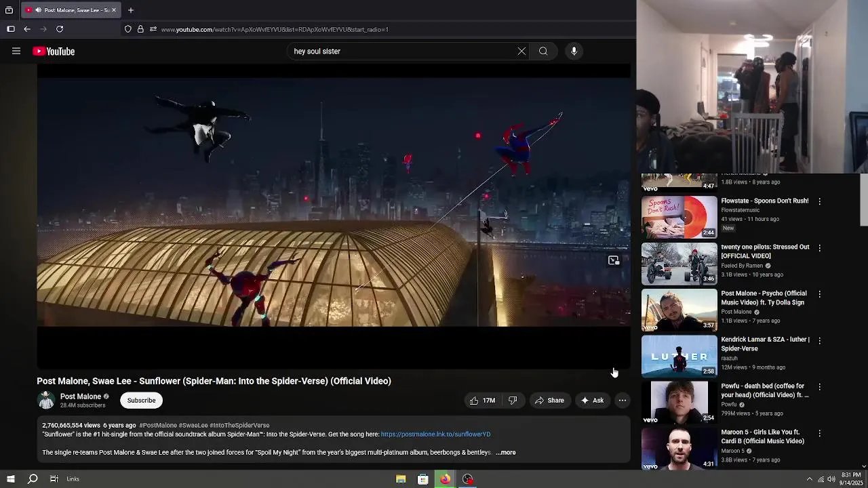Screen dimensions: 868x488
Task: View site security lock info
Action: click(140, 29)
